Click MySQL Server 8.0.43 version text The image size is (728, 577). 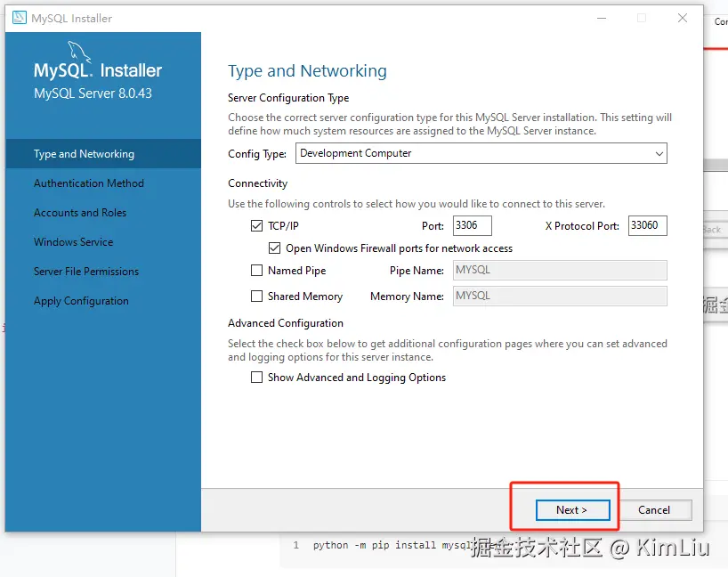pos(93,93)
